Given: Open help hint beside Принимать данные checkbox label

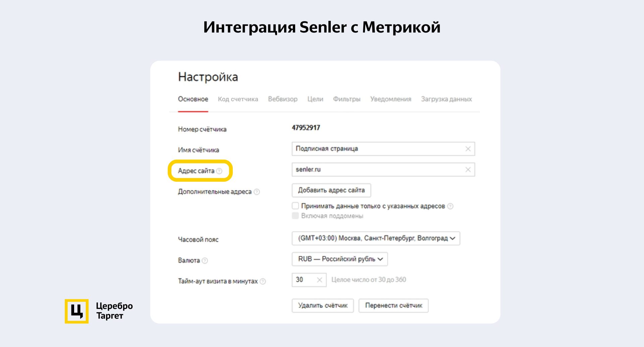Looking at the screenshot, I should [x=450, y=206].
